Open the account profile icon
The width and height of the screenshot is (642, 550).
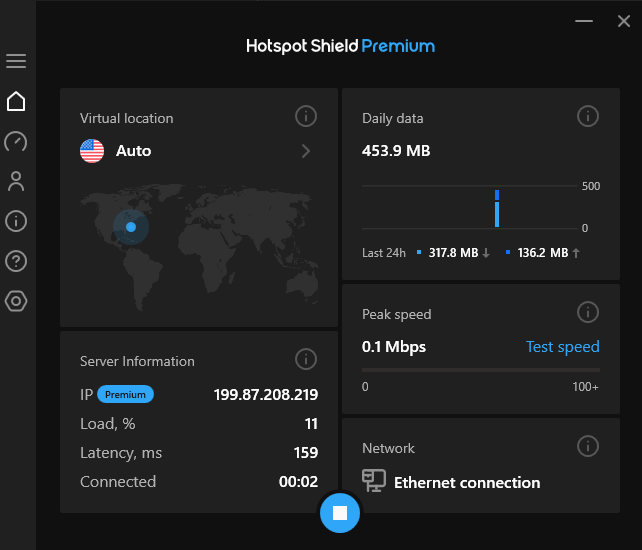(x=16, y=181)
